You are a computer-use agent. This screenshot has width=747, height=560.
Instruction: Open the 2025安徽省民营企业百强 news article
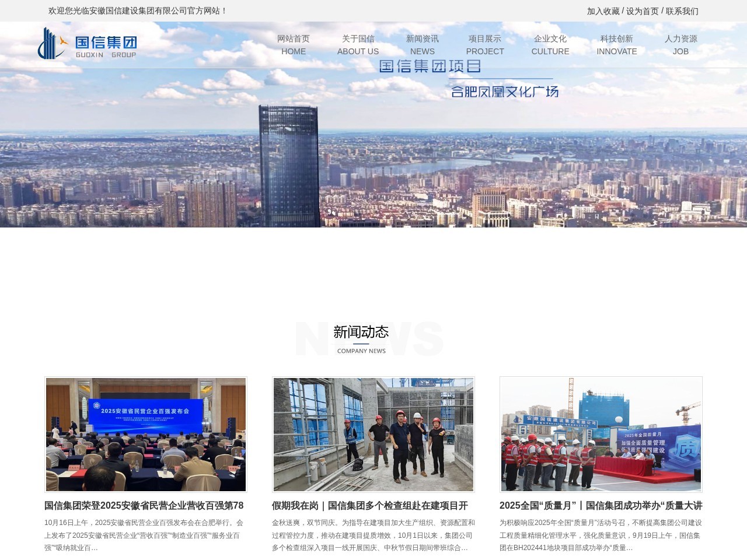click(144, 506)
